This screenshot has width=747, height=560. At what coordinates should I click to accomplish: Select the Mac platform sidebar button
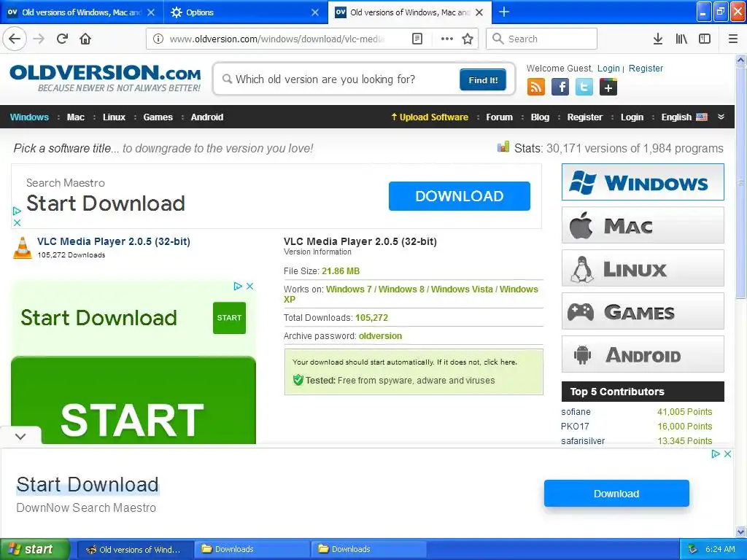(x=643, y=225)
